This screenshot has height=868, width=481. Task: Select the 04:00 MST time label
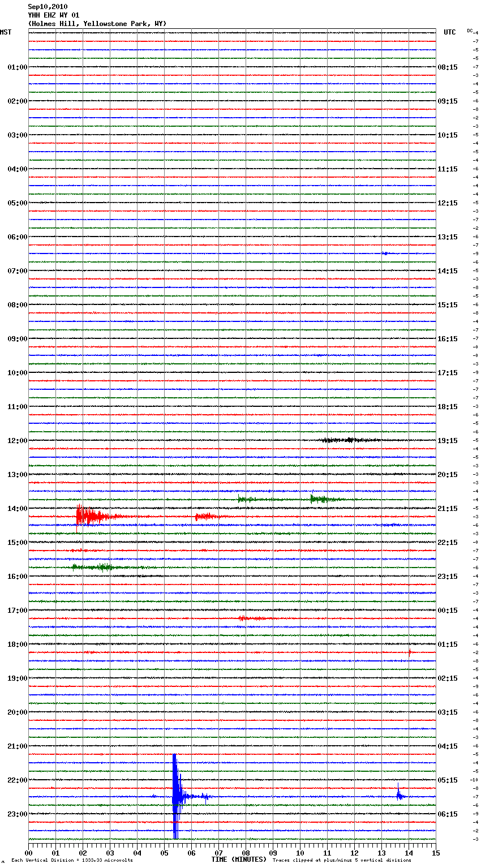click(x=17, y=169)
